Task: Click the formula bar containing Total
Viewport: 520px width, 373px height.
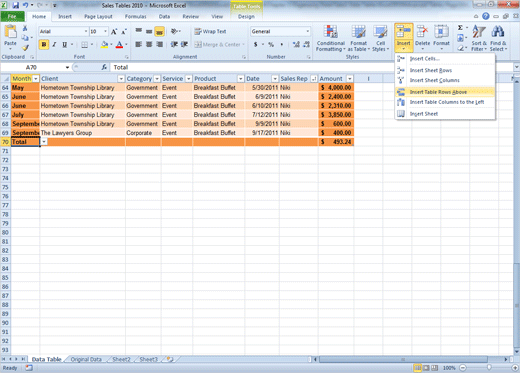Action: click(x=311, y=67)
